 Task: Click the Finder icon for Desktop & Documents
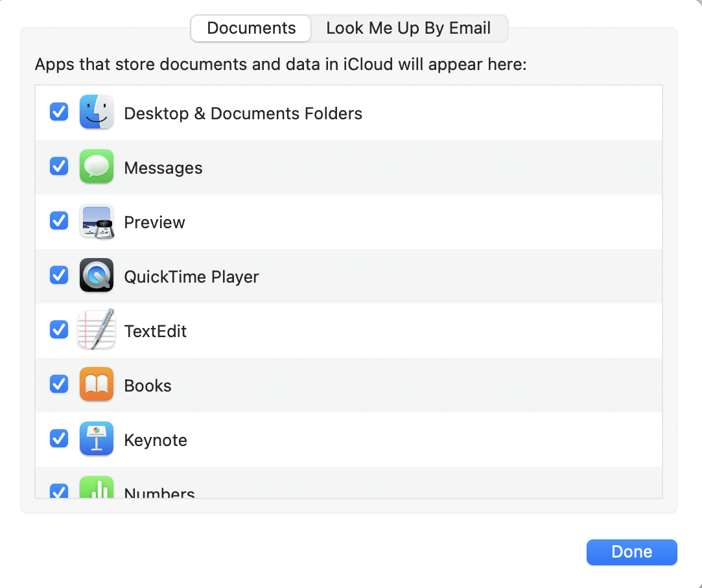pos(97,113)
